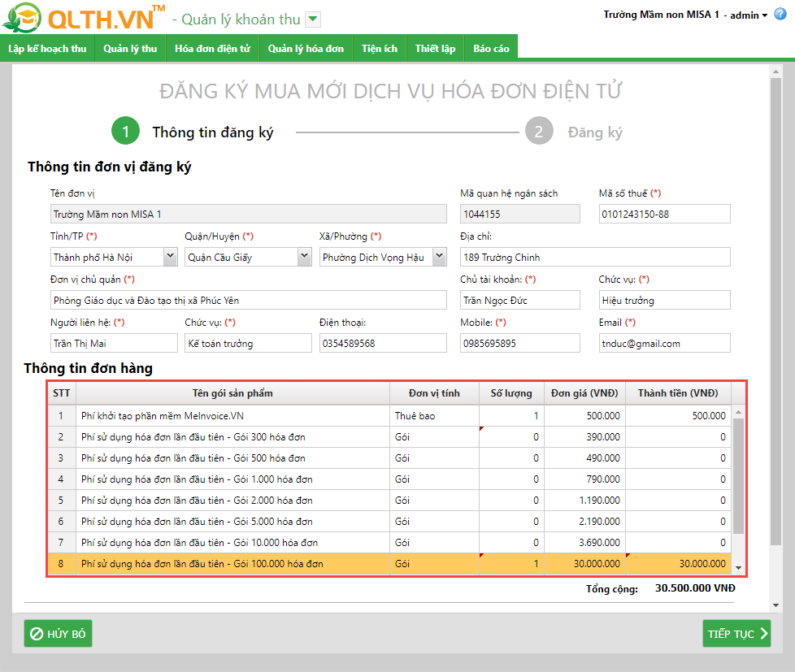Viewport: 795px width, 672px height.
Task: Expand the Xã/Phường dropdown
Action: [440, 257]
